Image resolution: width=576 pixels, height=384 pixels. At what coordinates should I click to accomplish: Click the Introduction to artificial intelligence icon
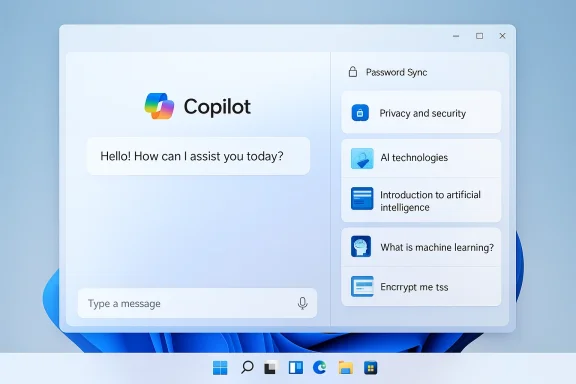tap(362, 199)
